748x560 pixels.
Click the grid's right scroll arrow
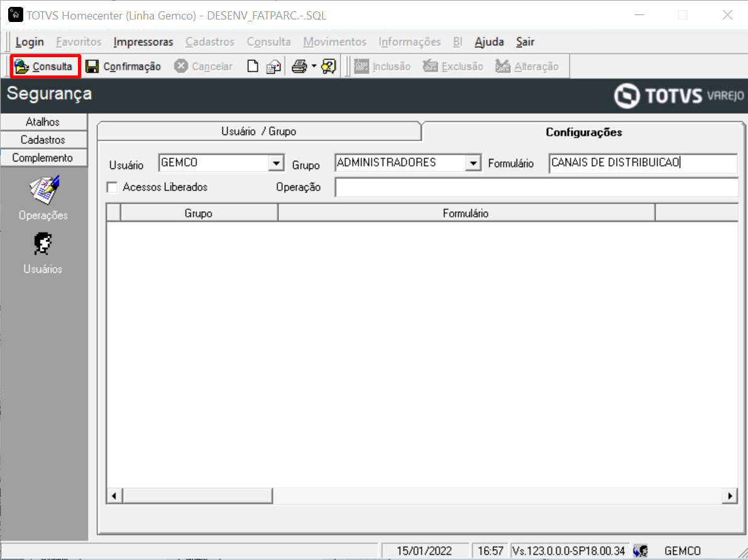[730, 496]
